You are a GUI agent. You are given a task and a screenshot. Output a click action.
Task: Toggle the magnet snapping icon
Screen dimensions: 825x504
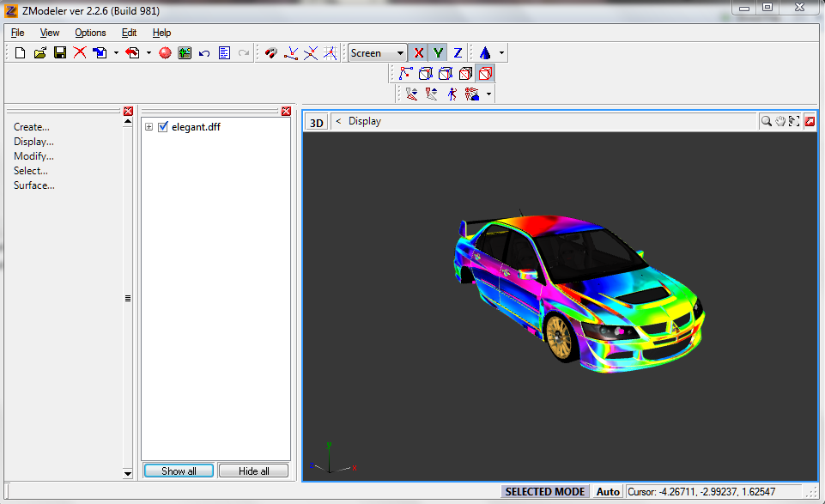click(x=271, y=52)
